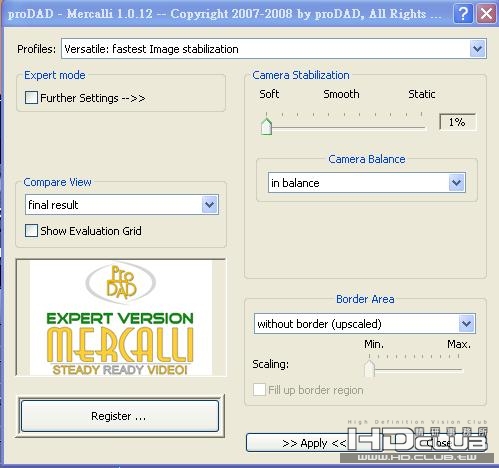Click the 'Border Area' group title

pos(365,299)
